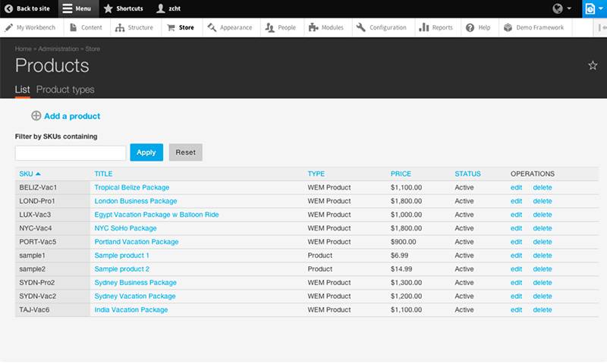Go to Administration breadcrumb link
Screen dimensions: 607x364
tap(58, 49)
